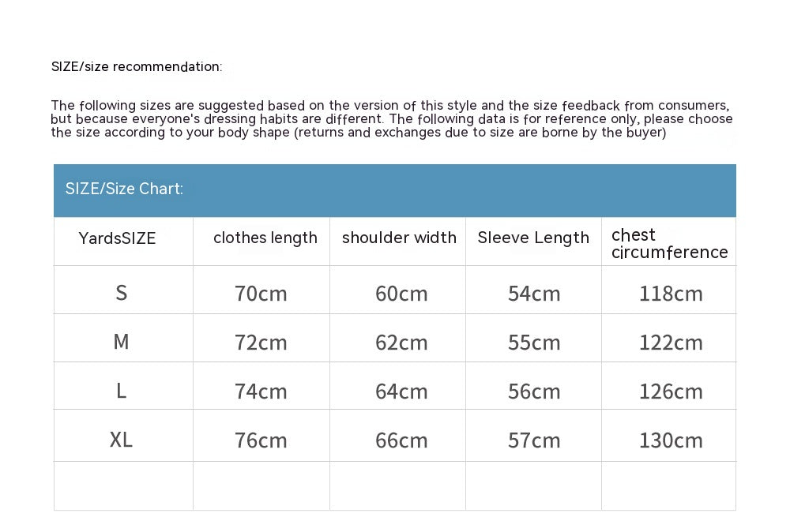Click the size S row label
Image resolution: width=790 pixels, height=532 pixels.
tap(121, 294)
